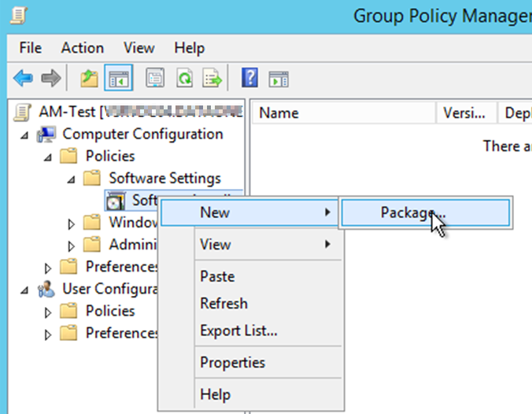The image size is (532, 414).
Task: Click the blue Back arrow in toolbar
Action: [23, 78]
